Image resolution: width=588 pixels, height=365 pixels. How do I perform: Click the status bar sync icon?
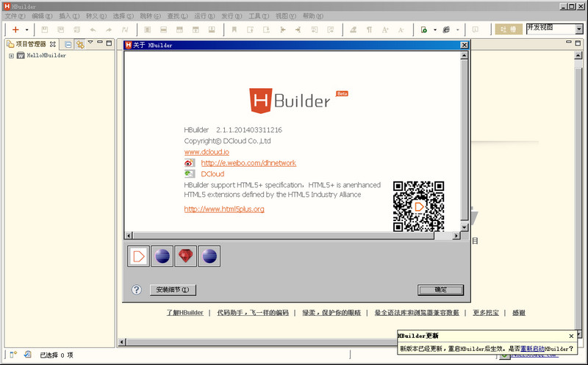coord(27,354)
